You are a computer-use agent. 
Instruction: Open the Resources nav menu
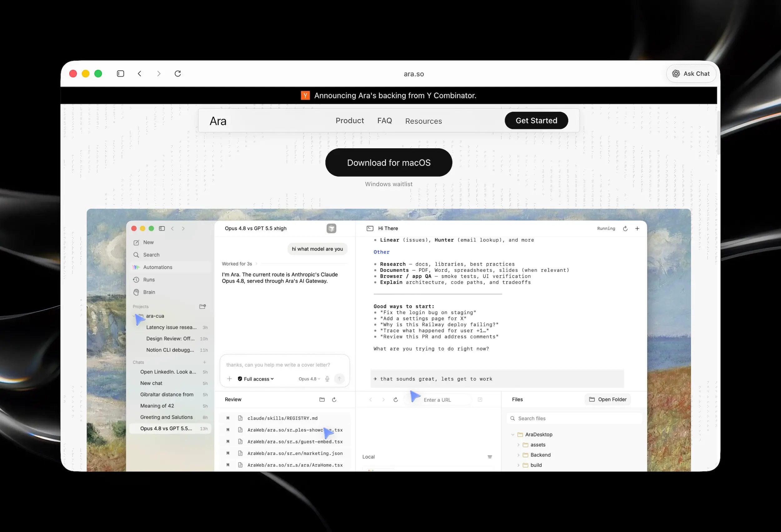[423, 121]
